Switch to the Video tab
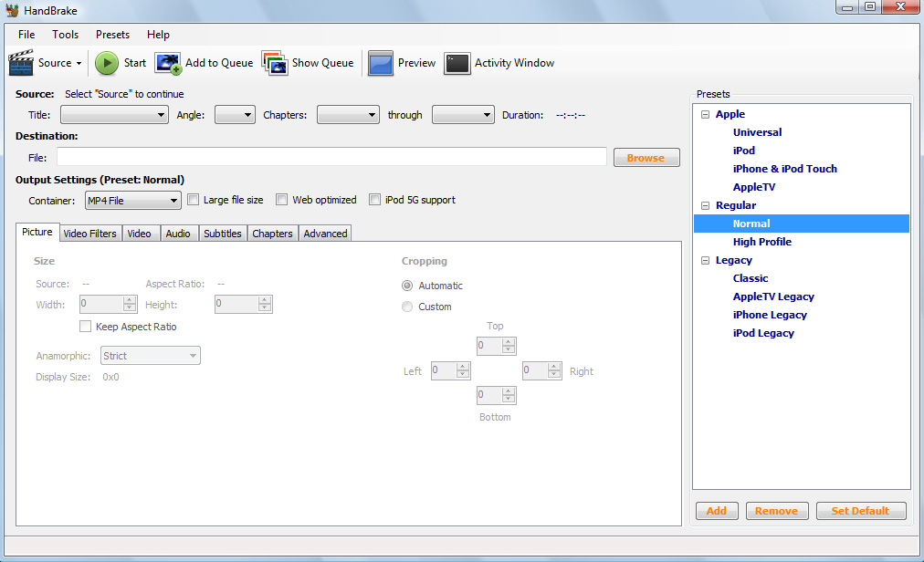 (139, 234)
